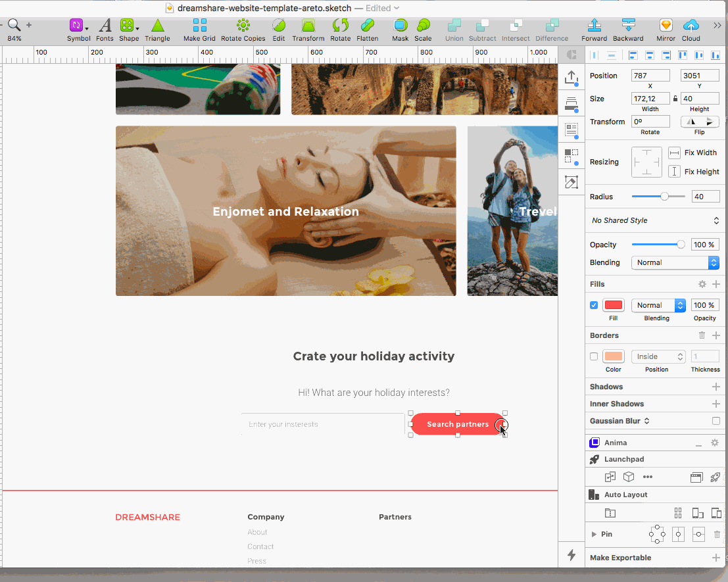Image resolution: width=728 pixels, height=582 pixels.
Task: Click the Make Grid icon
Action: click(x=199, y=26)
